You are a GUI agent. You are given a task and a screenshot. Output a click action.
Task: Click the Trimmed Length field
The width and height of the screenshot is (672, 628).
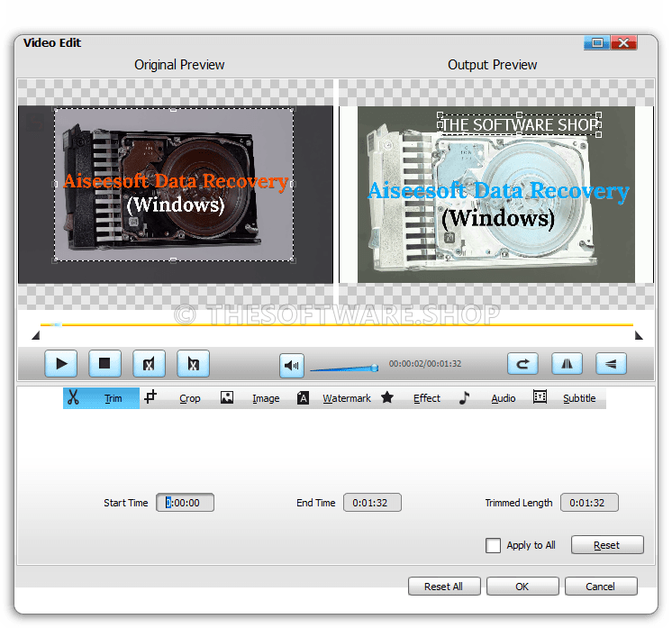point(589,503)
